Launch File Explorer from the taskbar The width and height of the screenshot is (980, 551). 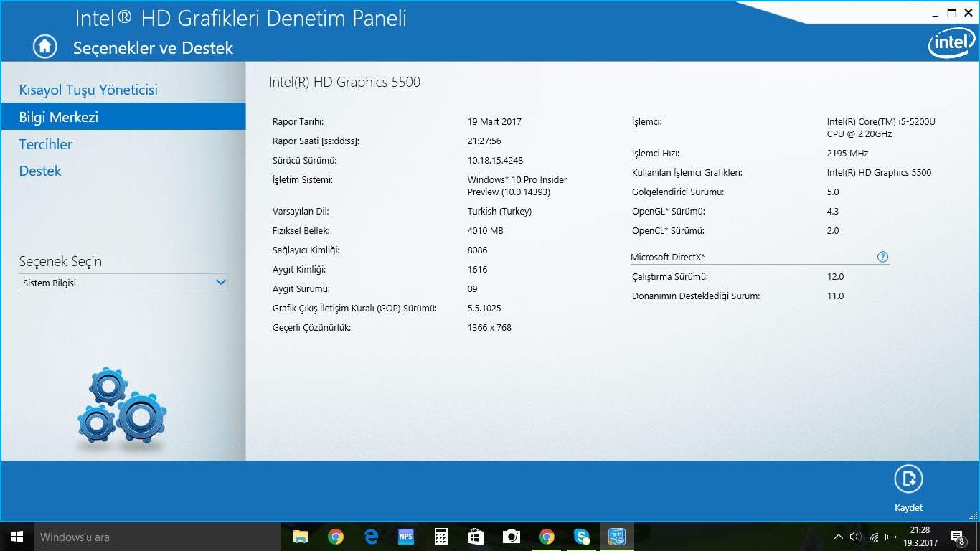pyautogui.click(x=300, y=537)
